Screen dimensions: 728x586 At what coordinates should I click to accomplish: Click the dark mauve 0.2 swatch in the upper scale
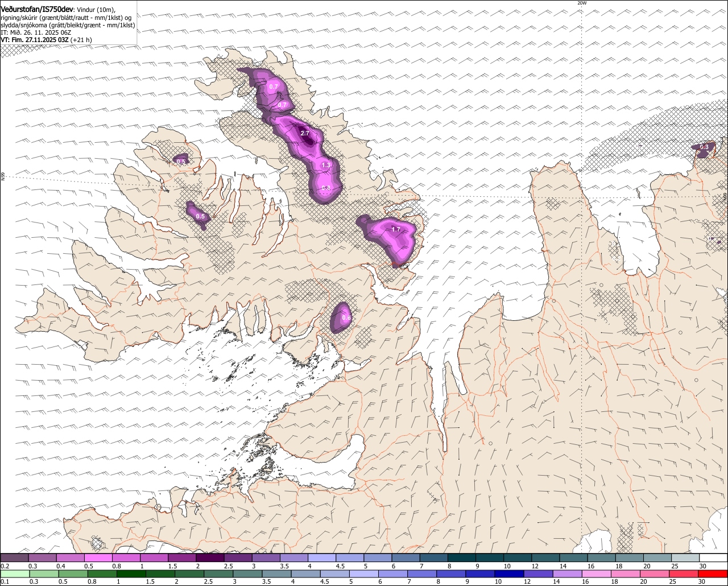tap(14, 558)
